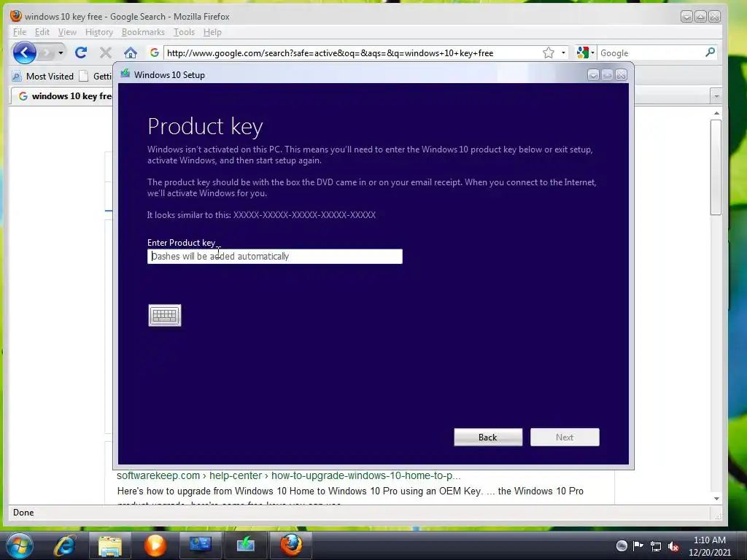Bookmark this page with the star
The width and height of the screenshot is (747, 560).
pyautogui.click(x=549, y=52)
